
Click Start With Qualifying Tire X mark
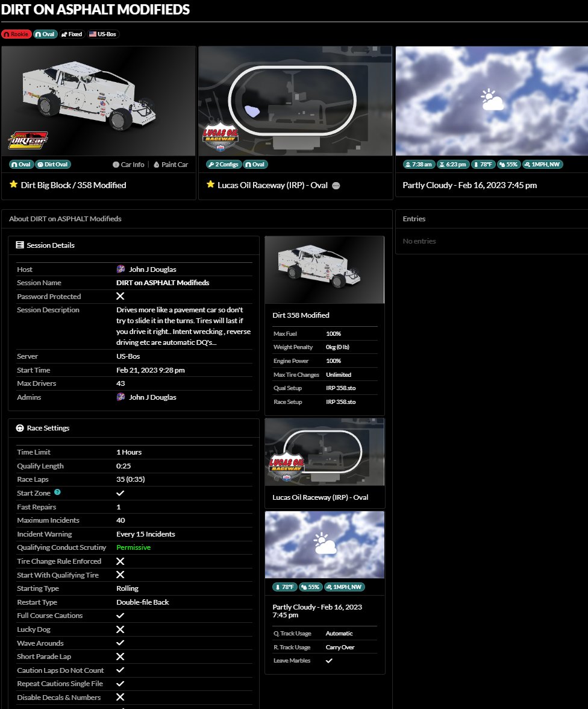point(120,575)
